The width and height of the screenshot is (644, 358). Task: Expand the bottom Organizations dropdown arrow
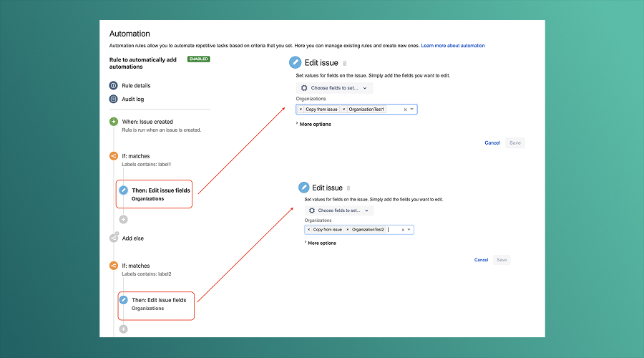(x=409, y=230)
